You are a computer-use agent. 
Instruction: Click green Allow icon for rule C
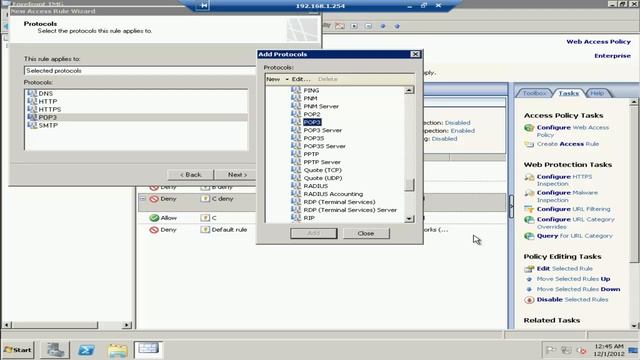154,218
